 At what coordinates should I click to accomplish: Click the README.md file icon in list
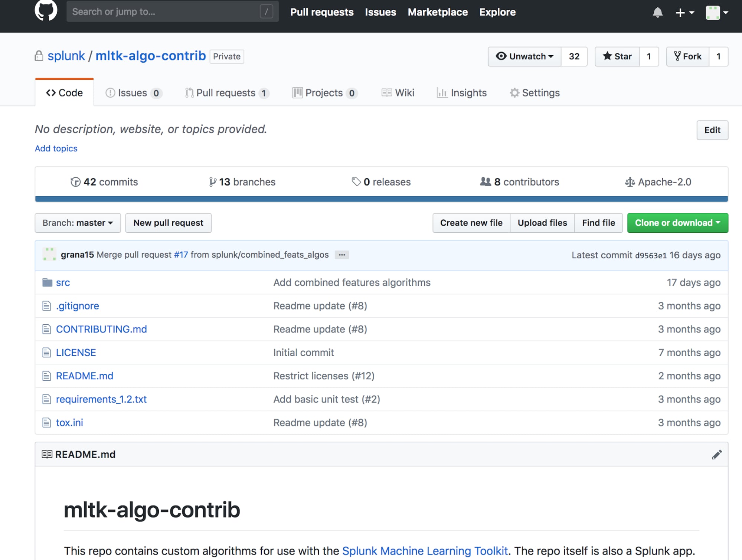(46, 376)
